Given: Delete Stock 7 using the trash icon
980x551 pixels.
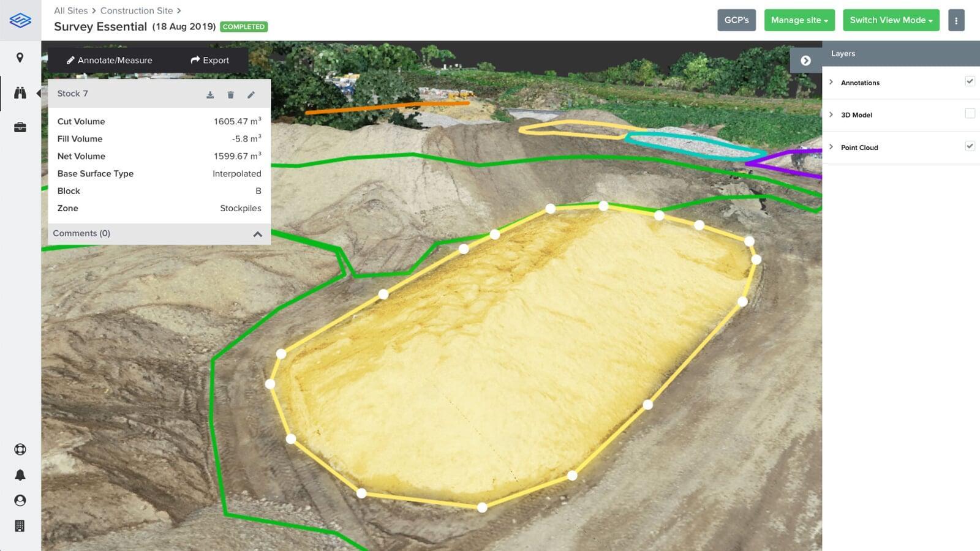Looking at the screenshot, I should tap(231, 95).
